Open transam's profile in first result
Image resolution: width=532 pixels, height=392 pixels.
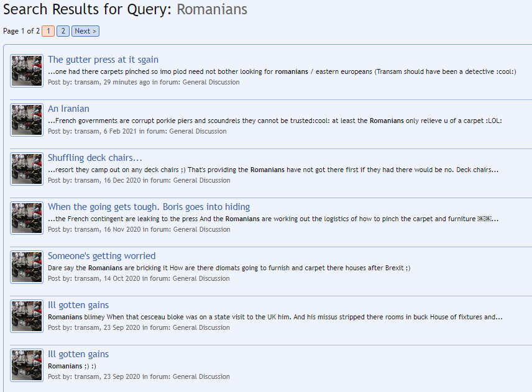(x=87, y=82)
